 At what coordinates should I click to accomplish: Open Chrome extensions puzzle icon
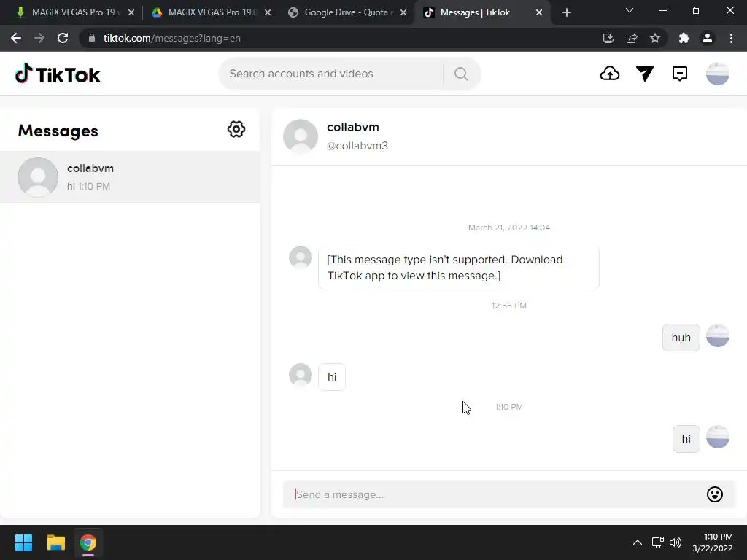pyautogui.click(x=684, y=38)
